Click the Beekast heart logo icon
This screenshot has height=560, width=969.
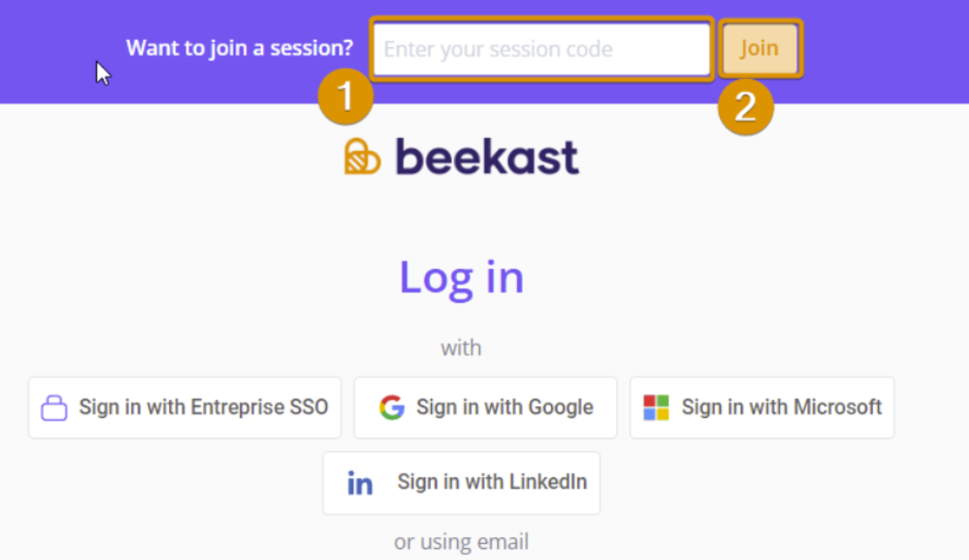pyautogui.click(x=363, y=157)
